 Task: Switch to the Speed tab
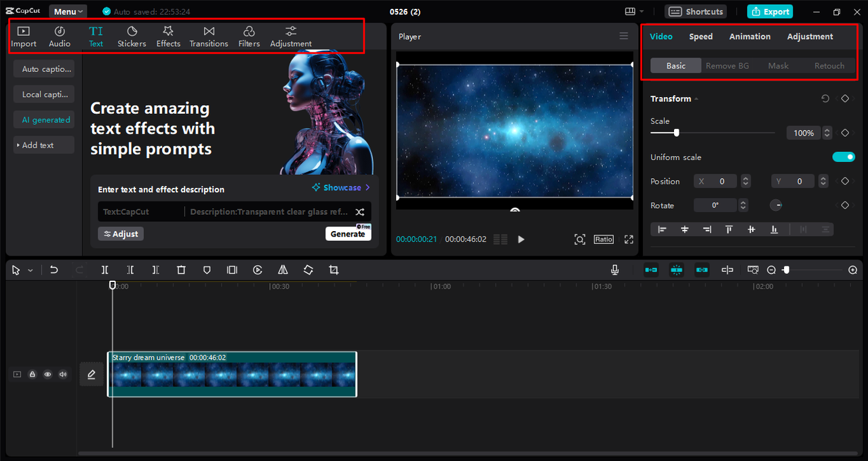click(x=701, y=37)
